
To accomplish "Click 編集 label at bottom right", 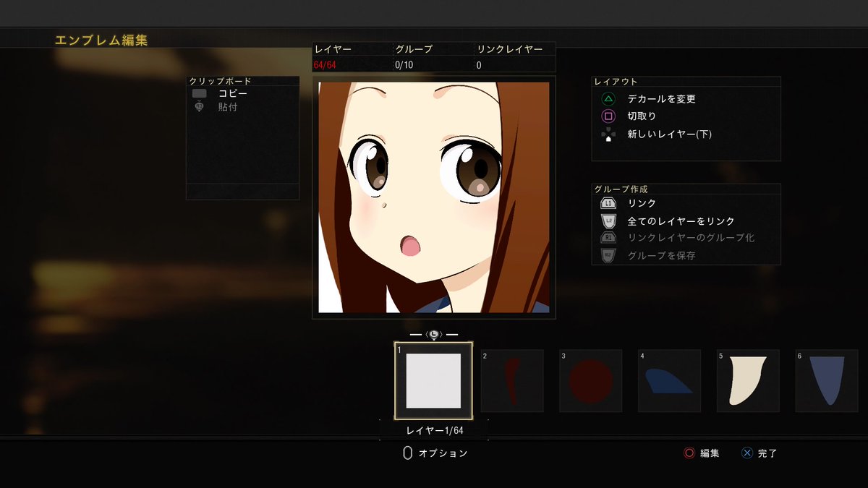I will 710,453.
